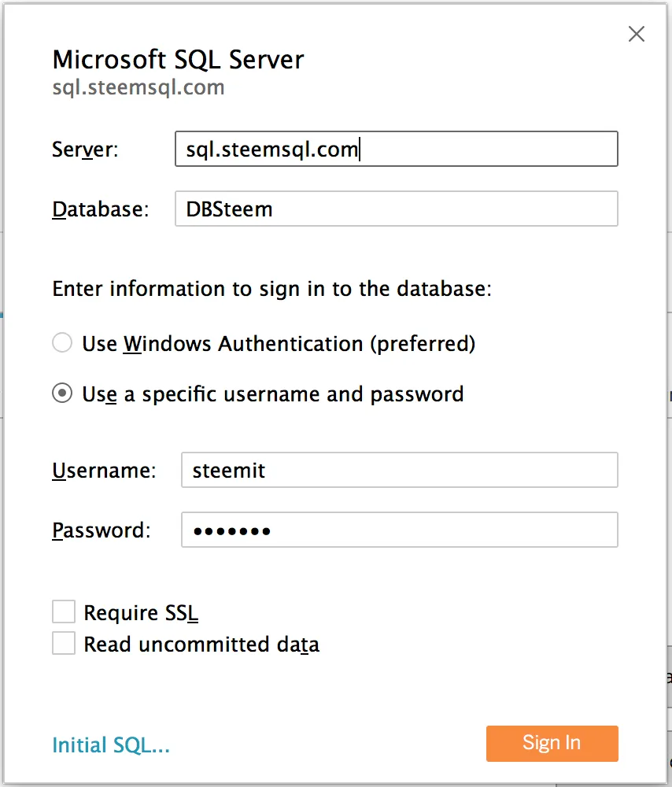
Task: Click into the Password field
Action: tap(400, 530)
